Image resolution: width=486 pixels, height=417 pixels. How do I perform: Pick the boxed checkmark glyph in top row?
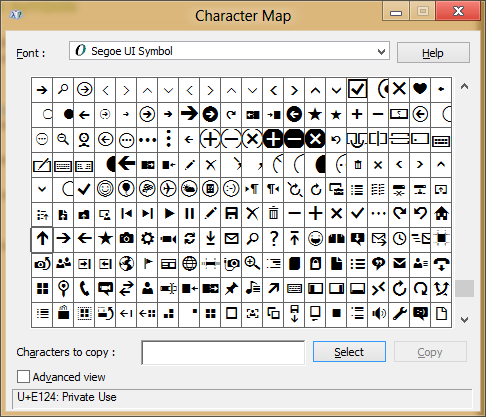click(357, 89)
